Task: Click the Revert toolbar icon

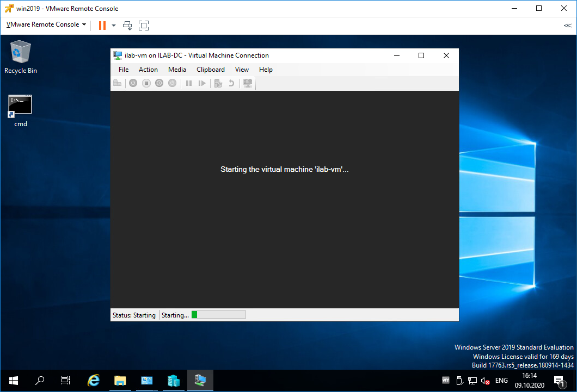Action: 231,83
